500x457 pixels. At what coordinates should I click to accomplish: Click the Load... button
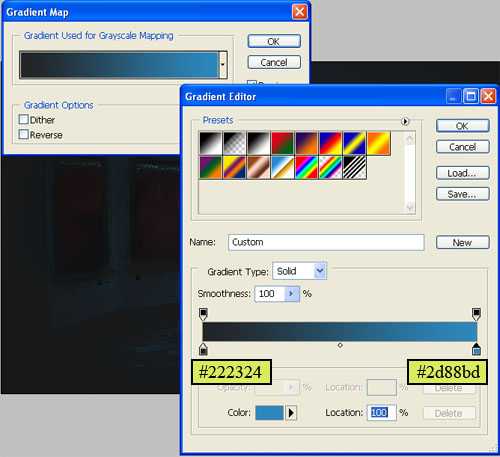click(463, 173)
